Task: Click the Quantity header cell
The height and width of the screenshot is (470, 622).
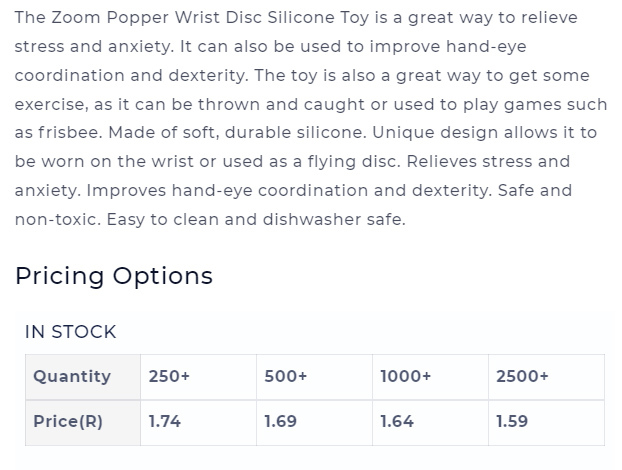Action: [83, 377]
